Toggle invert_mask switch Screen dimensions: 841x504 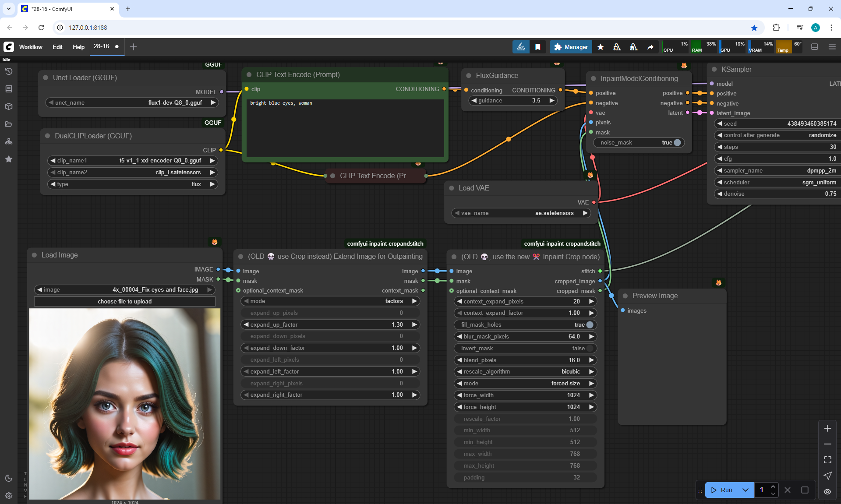(x=590, y=349)
